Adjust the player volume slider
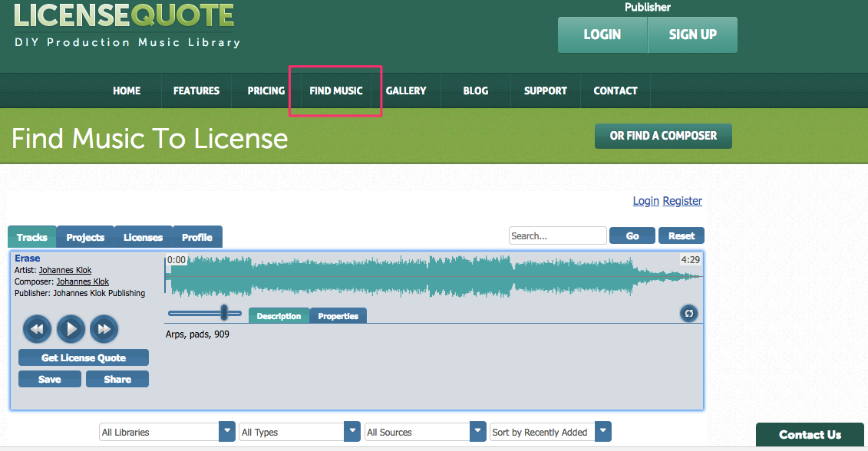 [x=224, y=313]
